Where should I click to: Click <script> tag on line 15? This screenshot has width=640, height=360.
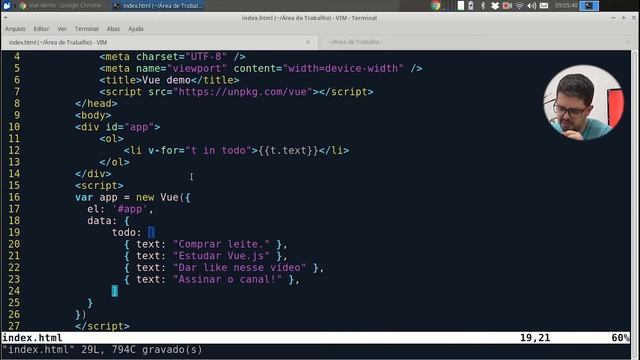(99, 186)
